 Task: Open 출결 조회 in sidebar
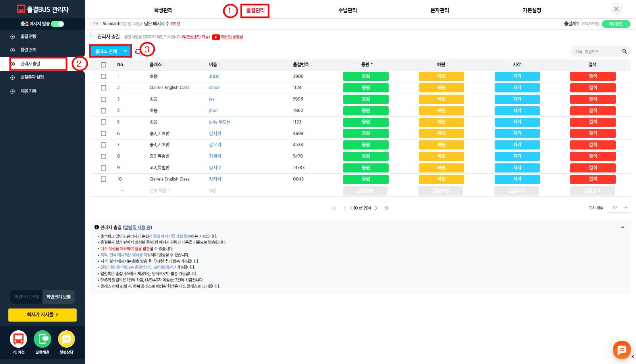tap(29, 50)
